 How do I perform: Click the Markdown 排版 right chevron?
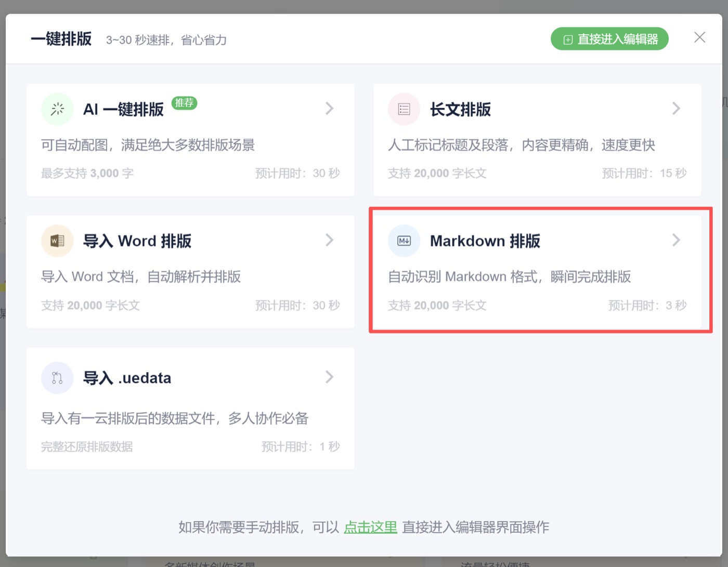tap(676, 240)
